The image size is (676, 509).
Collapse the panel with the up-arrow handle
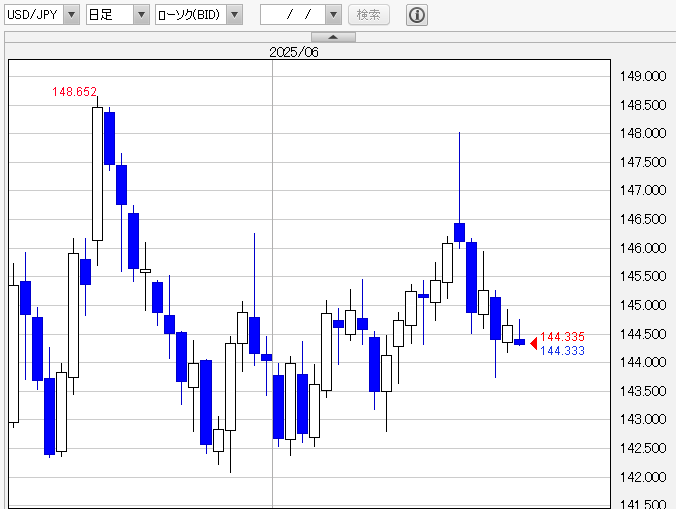(x=333, y=37)
